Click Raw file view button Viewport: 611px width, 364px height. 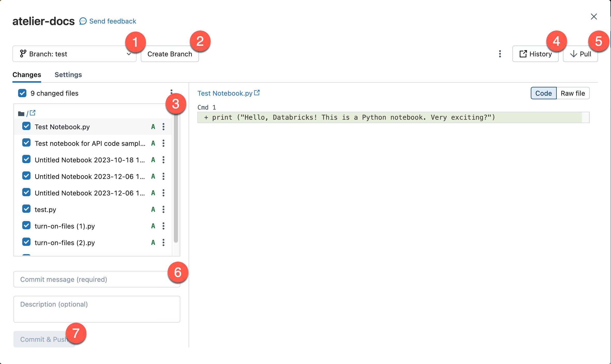(572, 93)
